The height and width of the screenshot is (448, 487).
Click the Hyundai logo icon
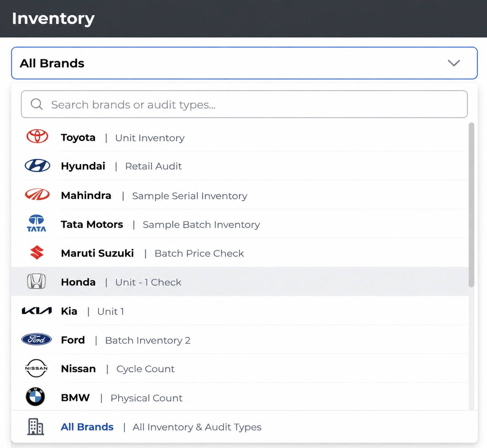click(x=37, y=165)
